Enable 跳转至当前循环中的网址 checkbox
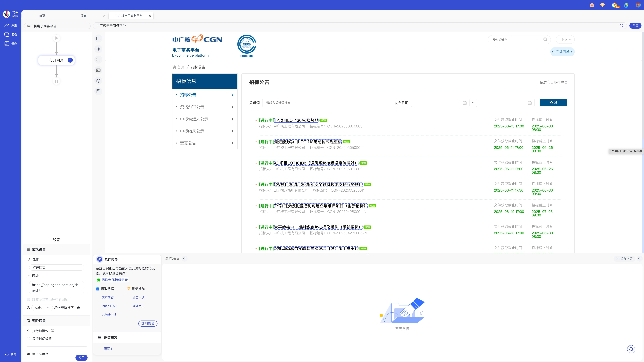644x362 pixels. pos(29,299)
